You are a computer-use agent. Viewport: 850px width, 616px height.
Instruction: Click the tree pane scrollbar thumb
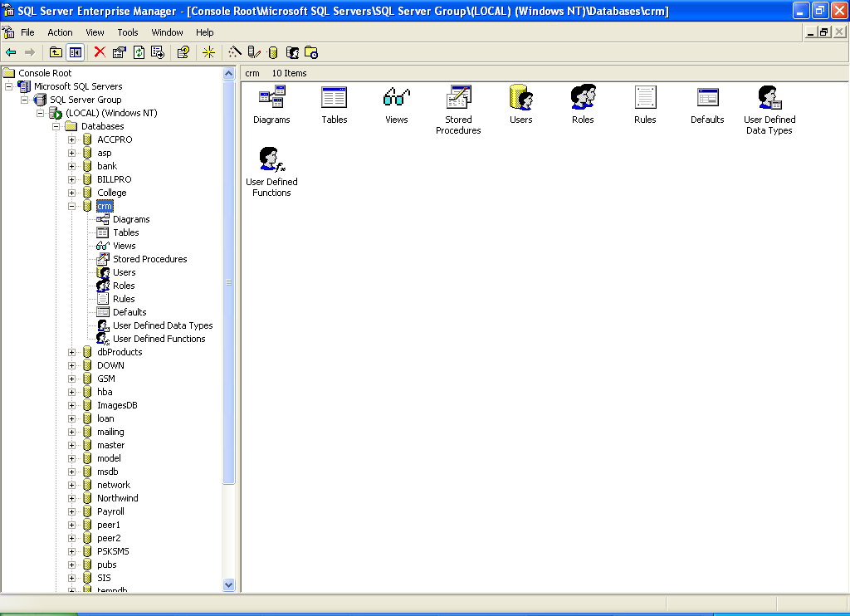pyautogui.click(x=229, y=282)
